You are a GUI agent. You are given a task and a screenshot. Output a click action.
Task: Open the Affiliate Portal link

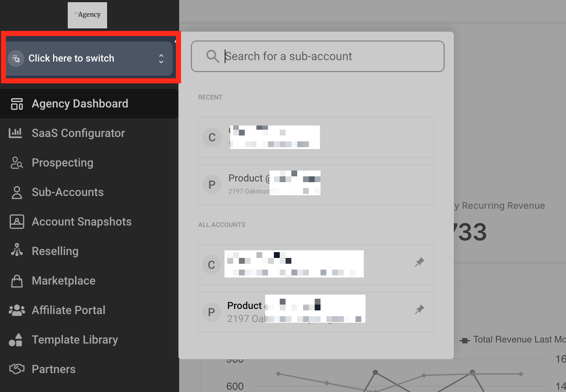coord(68,310)
